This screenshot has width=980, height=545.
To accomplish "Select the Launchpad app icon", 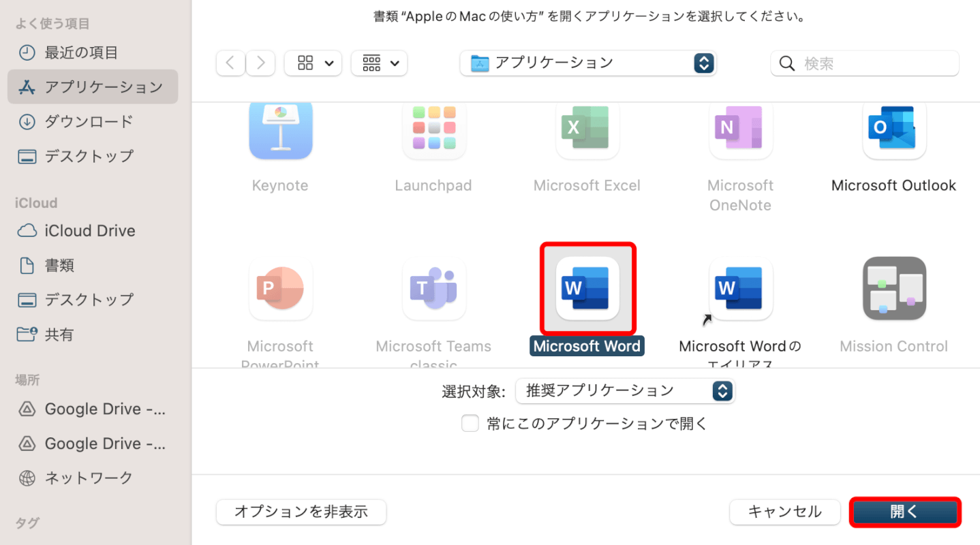I will (x=433, y=130).
